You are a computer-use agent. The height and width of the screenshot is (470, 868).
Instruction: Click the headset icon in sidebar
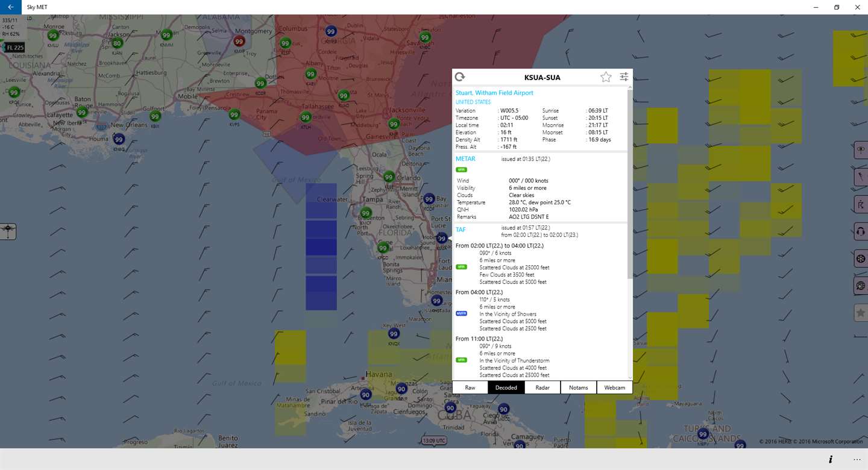(861, 231)
